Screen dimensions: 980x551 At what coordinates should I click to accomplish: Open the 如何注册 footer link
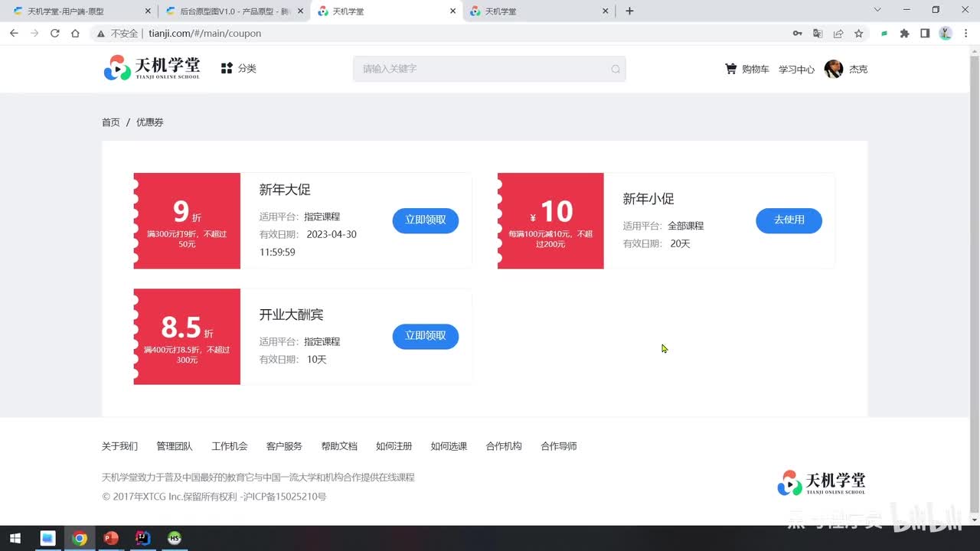pos(394,446)
